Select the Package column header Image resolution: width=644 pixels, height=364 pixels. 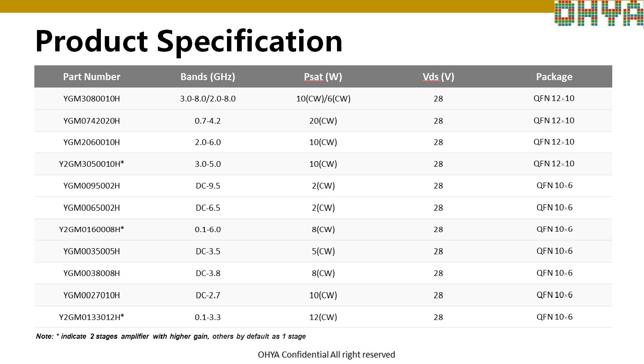click(x=554, y=77)
